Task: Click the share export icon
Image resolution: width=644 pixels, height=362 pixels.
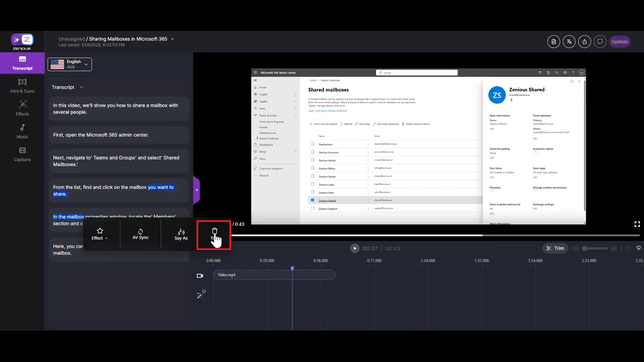Action: coord(584,42)
